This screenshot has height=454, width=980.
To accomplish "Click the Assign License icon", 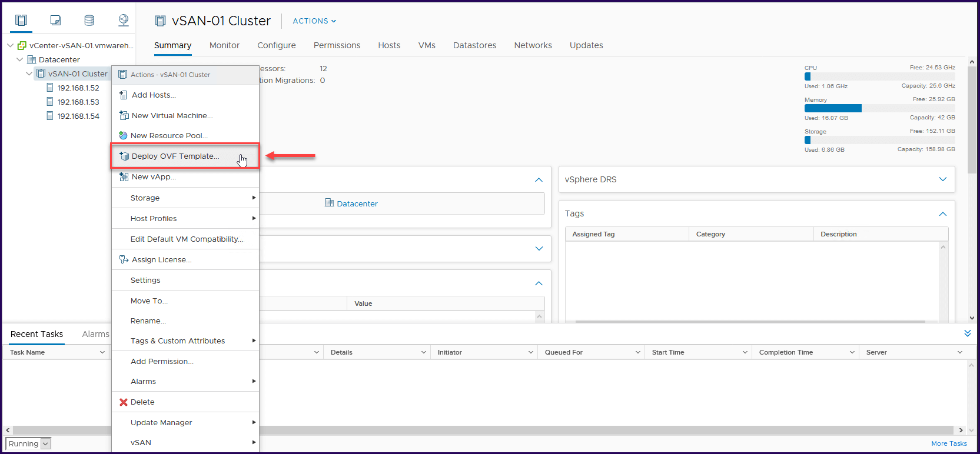I will click(x=124, y=259).
